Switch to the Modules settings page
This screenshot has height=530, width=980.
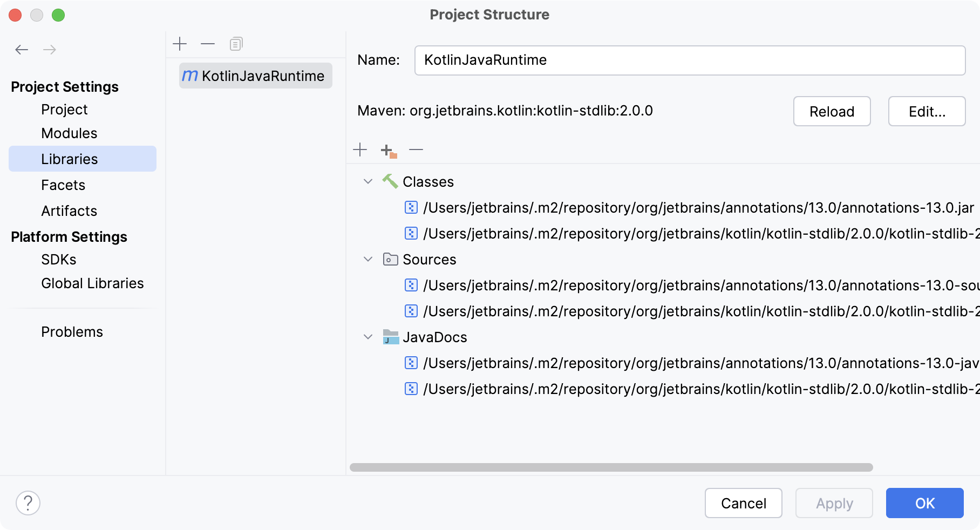tap(69, 133)
